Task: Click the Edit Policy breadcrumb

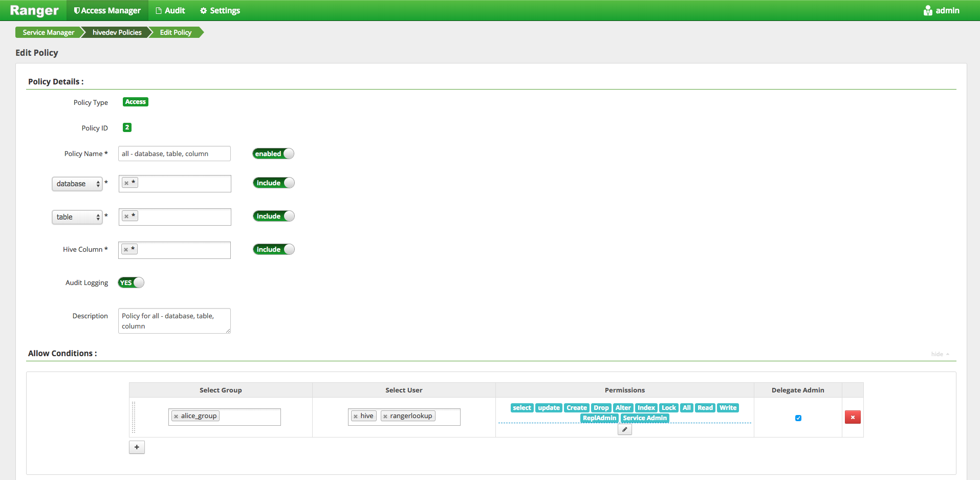Action: (176, 32)
